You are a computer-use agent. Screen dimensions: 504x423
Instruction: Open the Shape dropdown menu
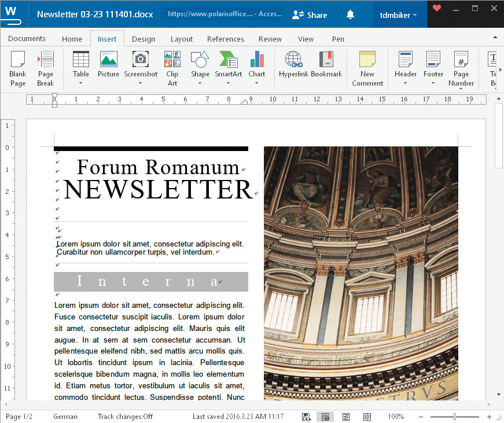[x=200, y=83]
